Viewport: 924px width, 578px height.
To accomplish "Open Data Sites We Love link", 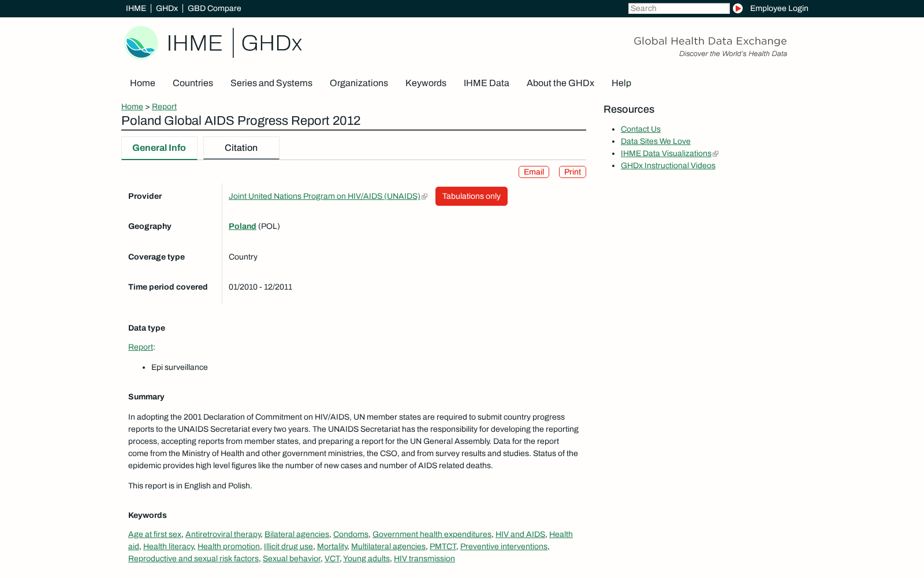I will click(x=655, y=142).
